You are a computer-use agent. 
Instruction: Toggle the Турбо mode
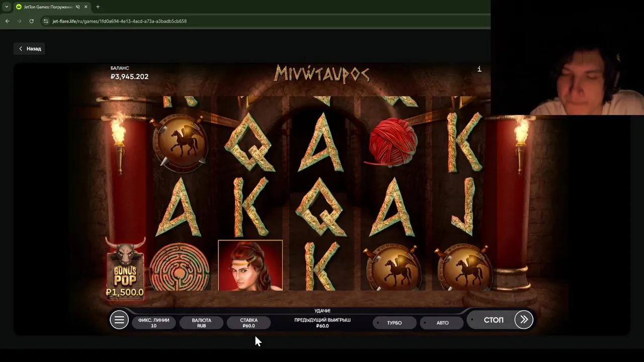point(394,323)
